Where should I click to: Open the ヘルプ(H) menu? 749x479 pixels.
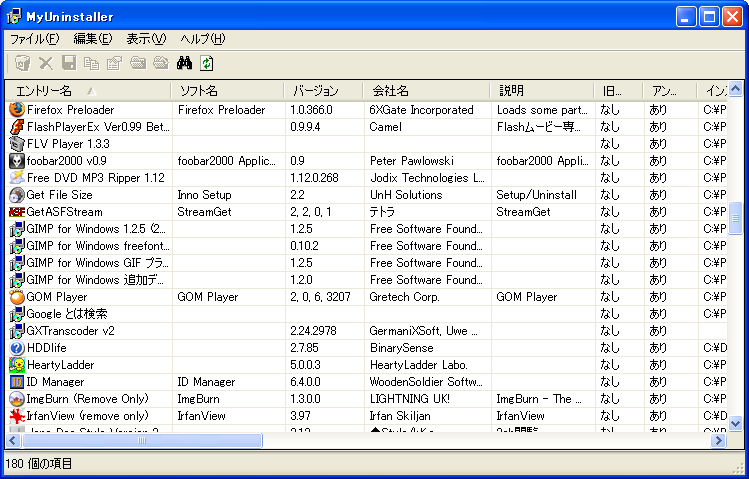[x=203, y=39]
